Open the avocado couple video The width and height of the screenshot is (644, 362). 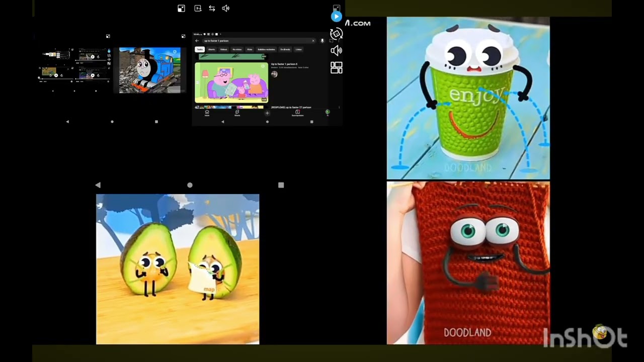pos(178,269)
